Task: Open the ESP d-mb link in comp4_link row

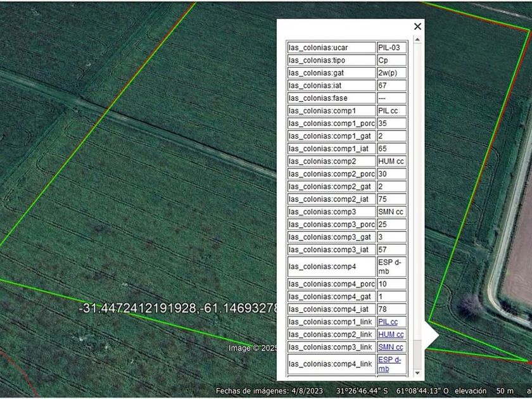Action: [389, 364]
